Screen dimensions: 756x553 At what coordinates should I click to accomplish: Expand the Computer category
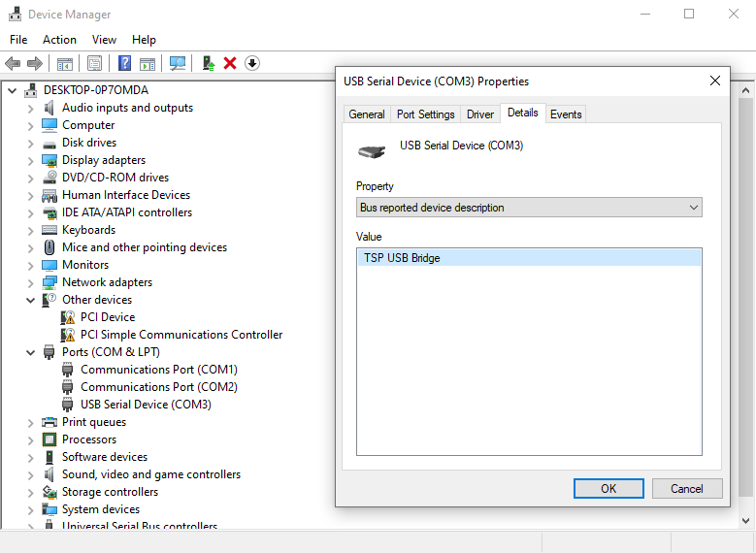(30, 126)
